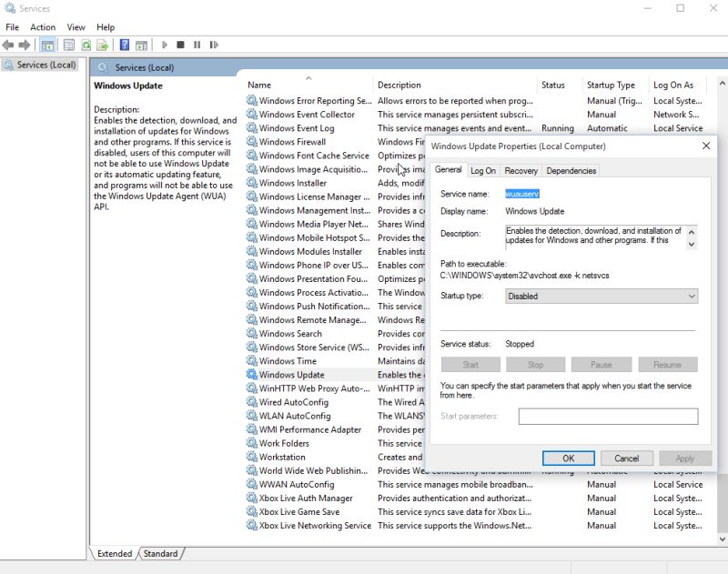Switch to the Recovery tab
This screenshot has height=574, width=728.
(x=521, y=170)
